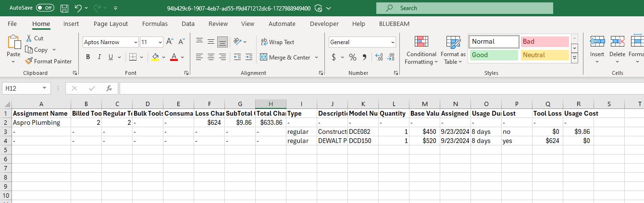Viewport: 644px width, 203px height.
Task: Open Format as Table gallery
Action: tap(453, 50)
